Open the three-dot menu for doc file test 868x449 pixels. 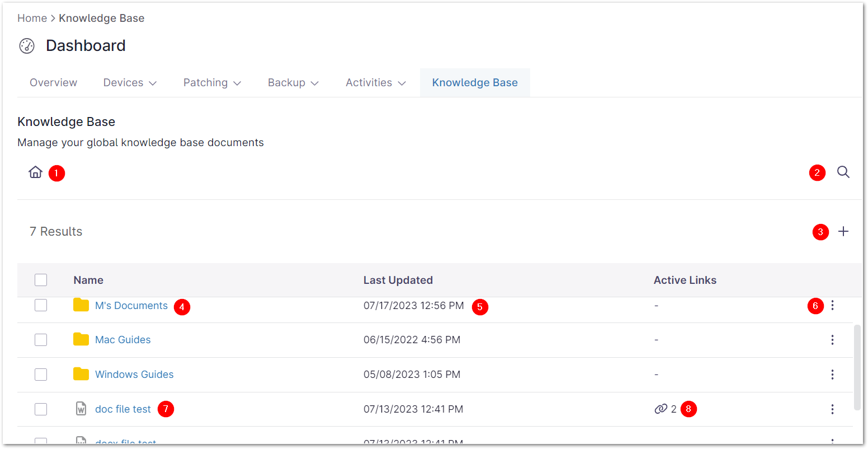coord(832,409)
